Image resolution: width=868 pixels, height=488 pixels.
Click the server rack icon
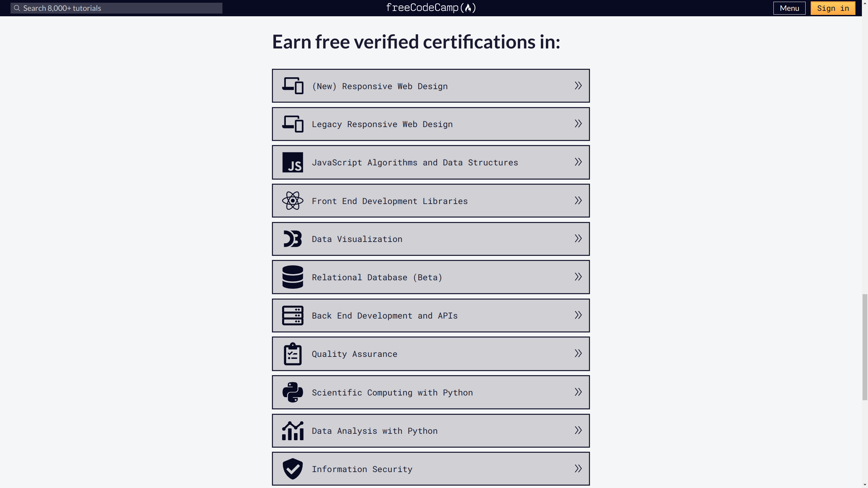293,316
